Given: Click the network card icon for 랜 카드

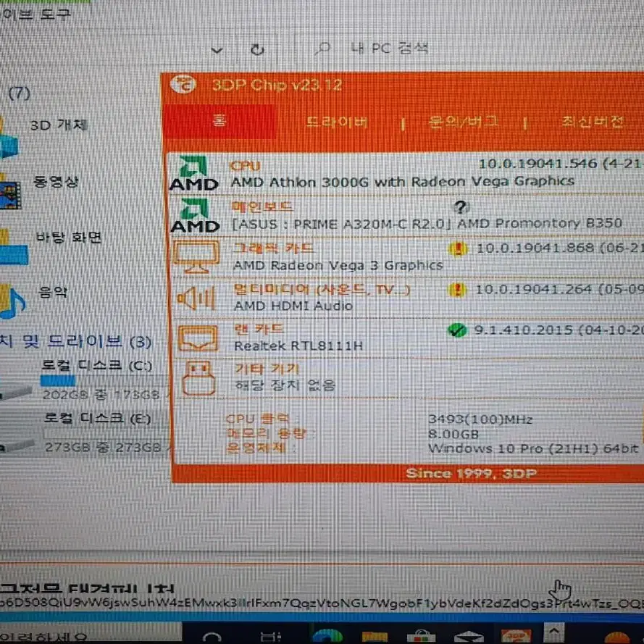Looking at the screenshot, I should [198, 338].
